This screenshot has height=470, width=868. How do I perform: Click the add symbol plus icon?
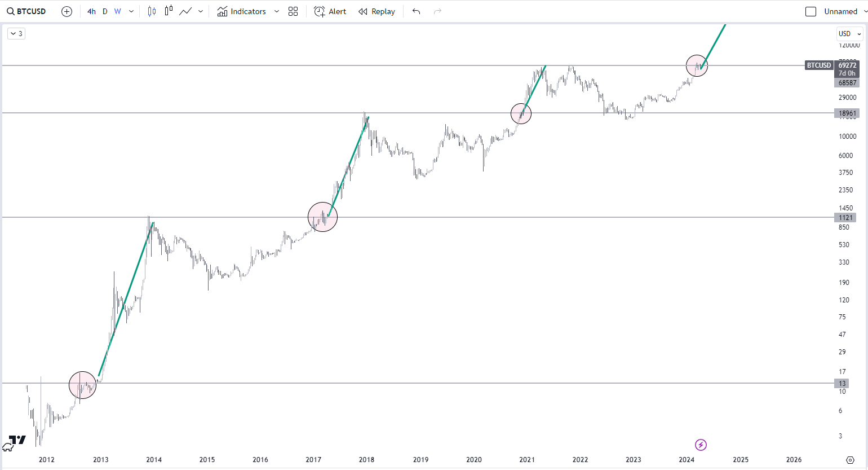click(67, 11)
